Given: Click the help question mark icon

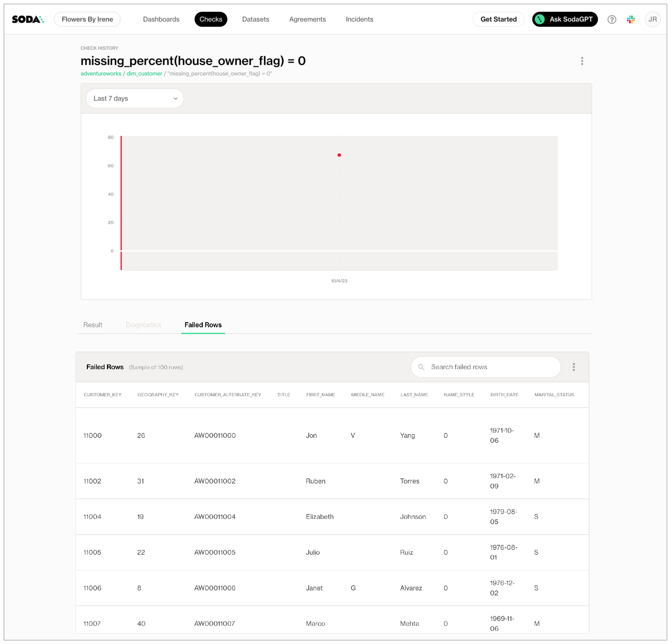Looking at the screenshot, I should point(611,19).
